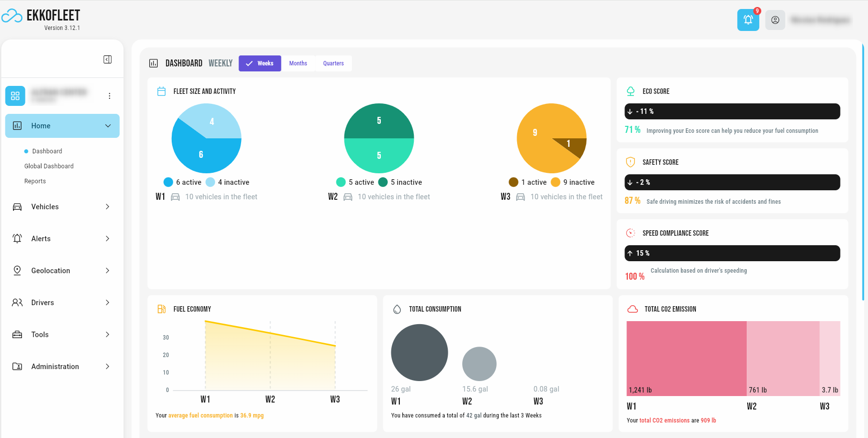Switch dashboard period to Months
Screen dimensions: 868x438
pyautogui.click(x=298, y=63)
